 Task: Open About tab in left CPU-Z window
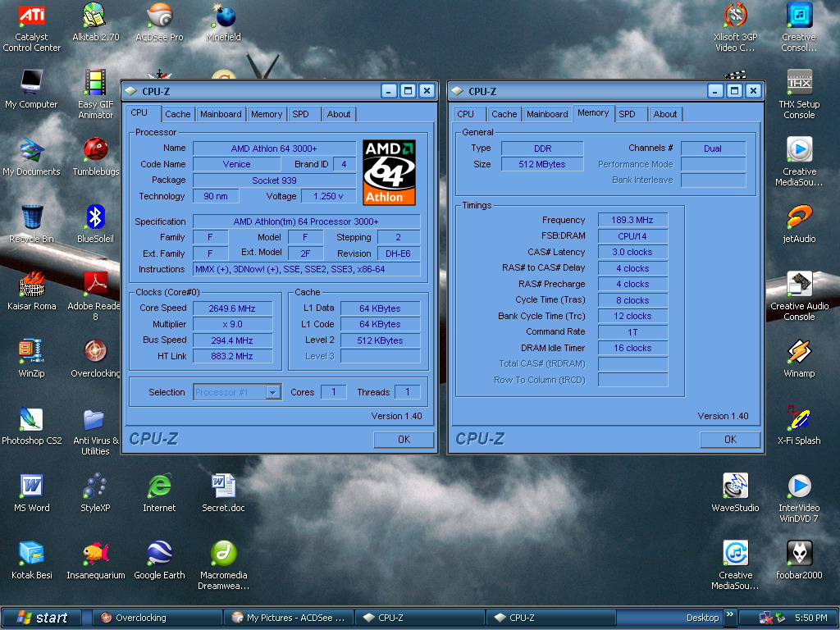tap(339, 114)
